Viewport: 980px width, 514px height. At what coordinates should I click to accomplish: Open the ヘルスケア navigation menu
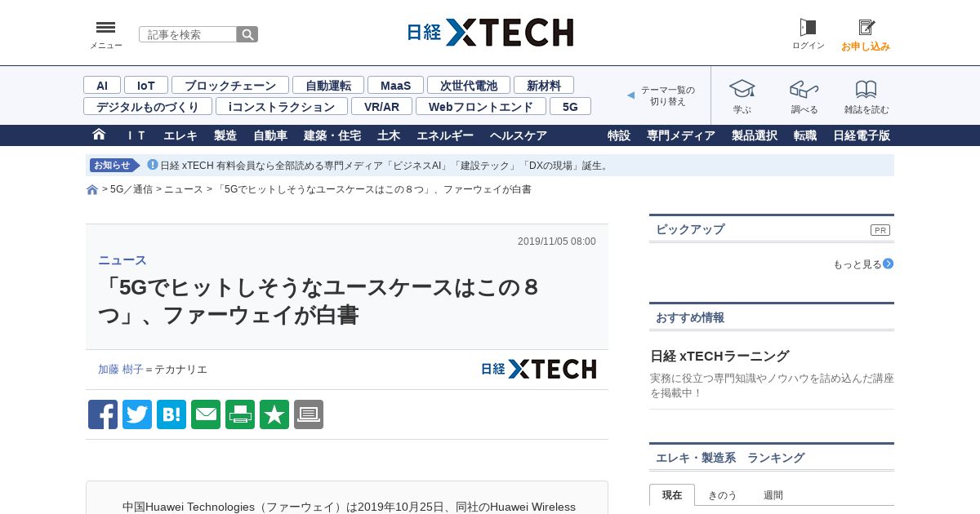(x=519, y=135)
